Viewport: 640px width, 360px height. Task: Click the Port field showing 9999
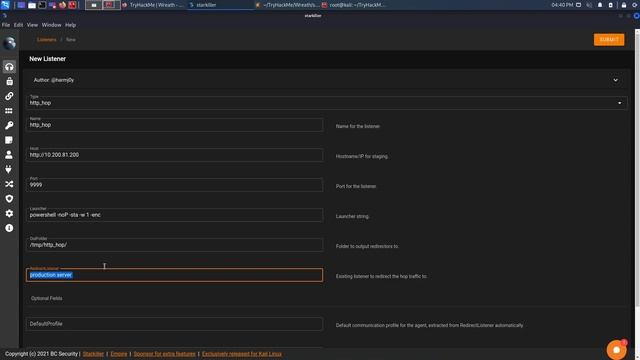coord(175,185)
